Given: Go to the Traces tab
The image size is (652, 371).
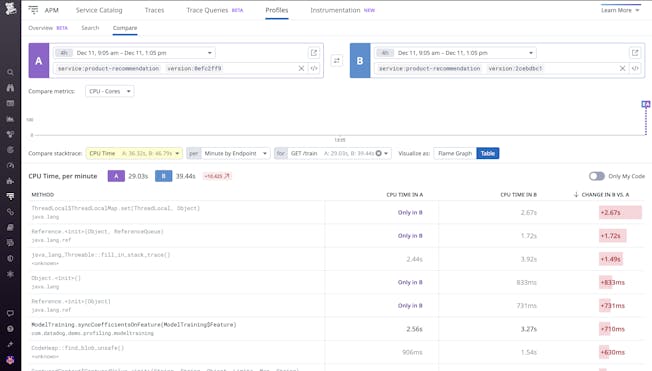Looking at the screenshot, I should [154, 10].
